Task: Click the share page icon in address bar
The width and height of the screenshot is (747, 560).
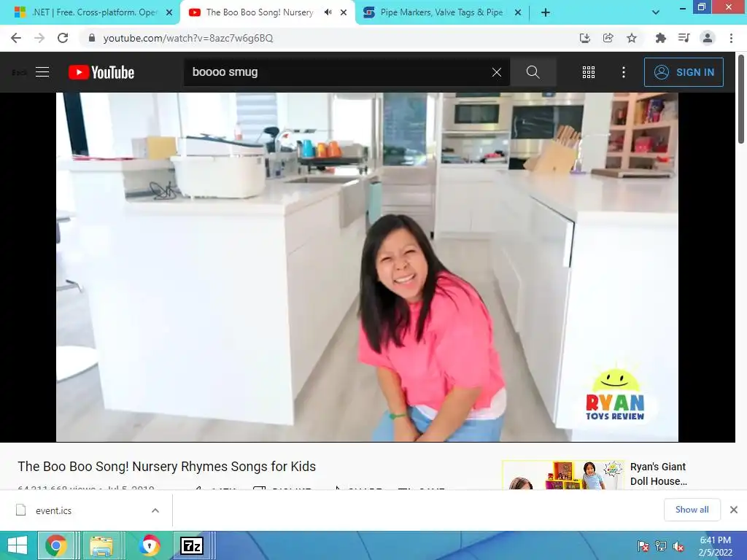Action: (x=608, y=38)
